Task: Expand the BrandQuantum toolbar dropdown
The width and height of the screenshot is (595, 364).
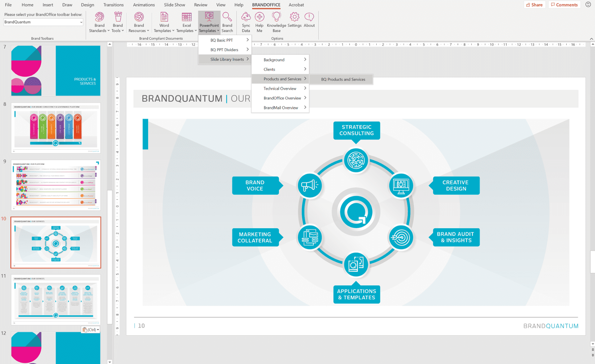Action: (81, 22)
